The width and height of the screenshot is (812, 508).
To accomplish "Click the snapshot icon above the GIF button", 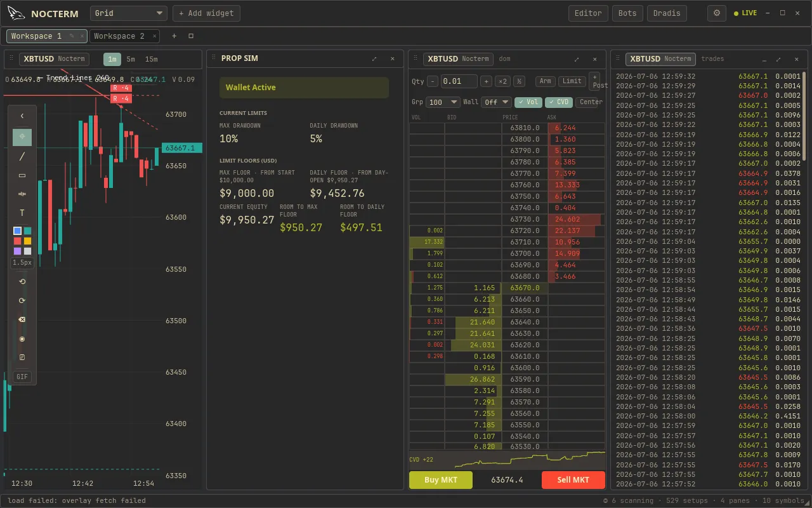I will [22, 358].
